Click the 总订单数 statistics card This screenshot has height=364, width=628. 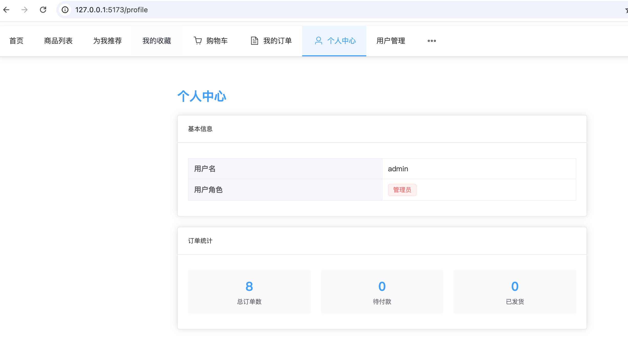tap(249, 292)
